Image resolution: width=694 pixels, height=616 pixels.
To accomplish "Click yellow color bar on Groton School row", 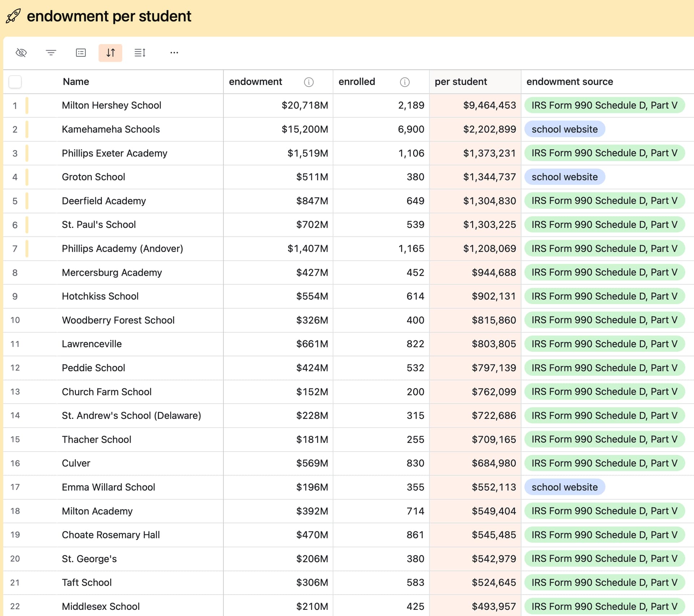I will (x=27, y=177).
